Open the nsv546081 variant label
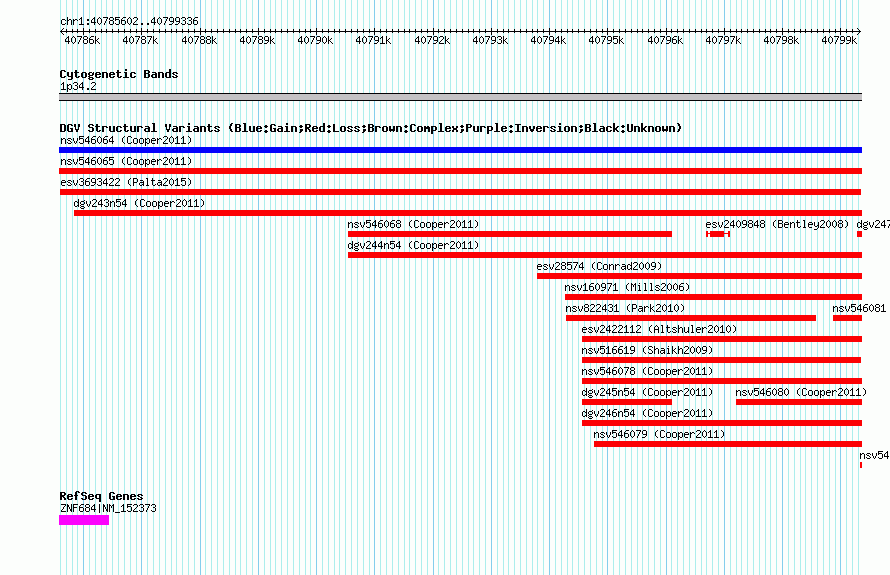This screenshot has width=890, height=575. click(859, 308)
